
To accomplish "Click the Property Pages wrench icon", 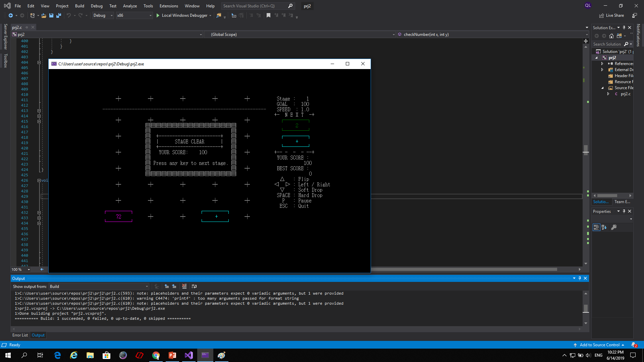I will click(614, 227).
